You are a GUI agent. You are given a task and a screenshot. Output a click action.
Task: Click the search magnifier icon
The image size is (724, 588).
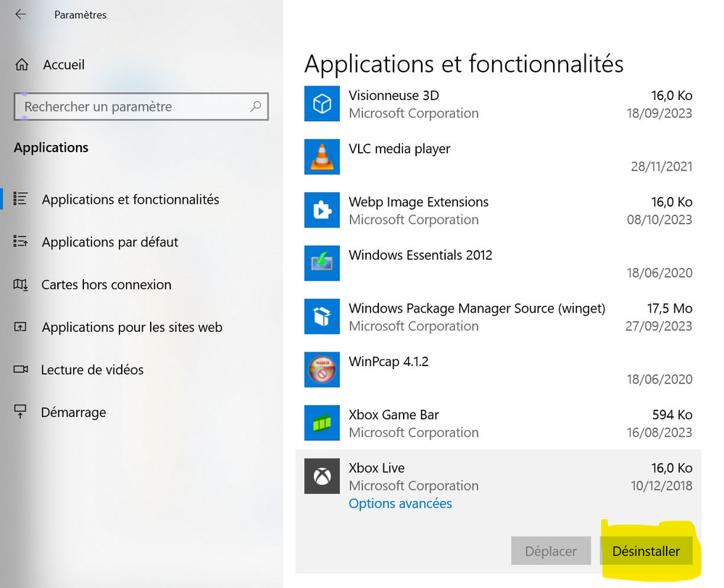pos(256,107)
